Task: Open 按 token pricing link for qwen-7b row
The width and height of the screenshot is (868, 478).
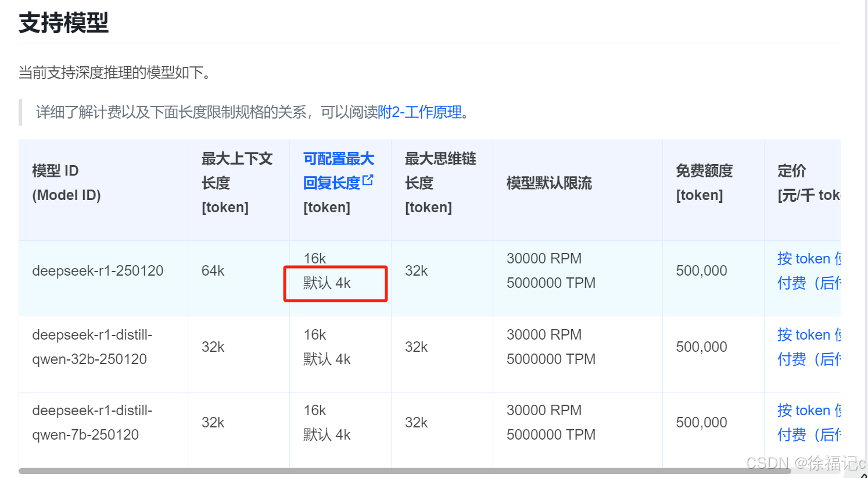Action: pos(808,422)
